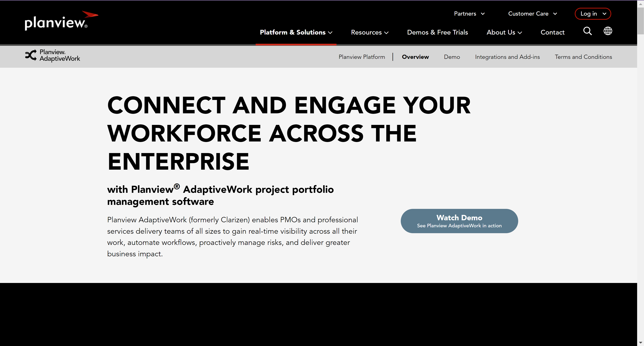Click the search magnifier icon
Viewport: 644px width, 346px height.
(587, 31)
